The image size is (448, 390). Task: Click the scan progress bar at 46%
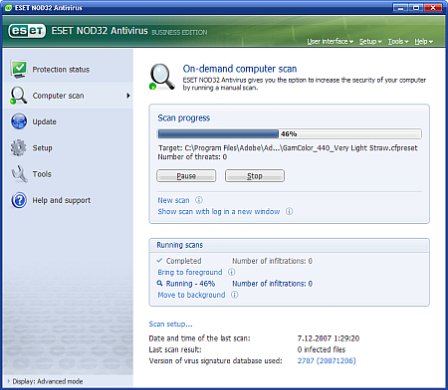[x=289, y=134]
